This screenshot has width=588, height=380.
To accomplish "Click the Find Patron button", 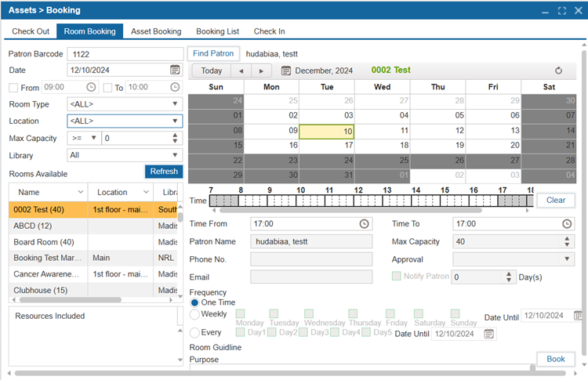I will [x=213, y=53].
